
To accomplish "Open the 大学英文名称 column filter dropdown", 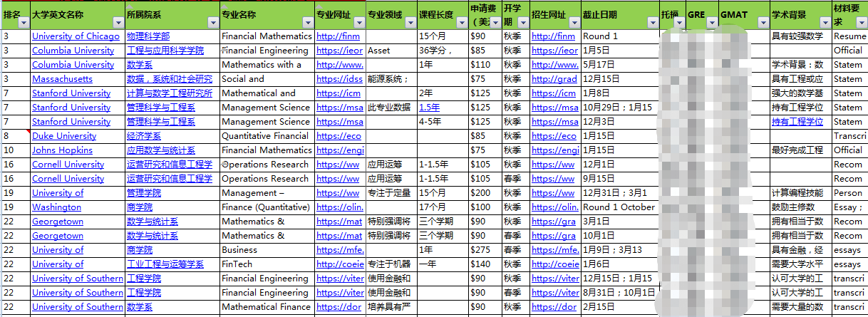I will 118,24.
